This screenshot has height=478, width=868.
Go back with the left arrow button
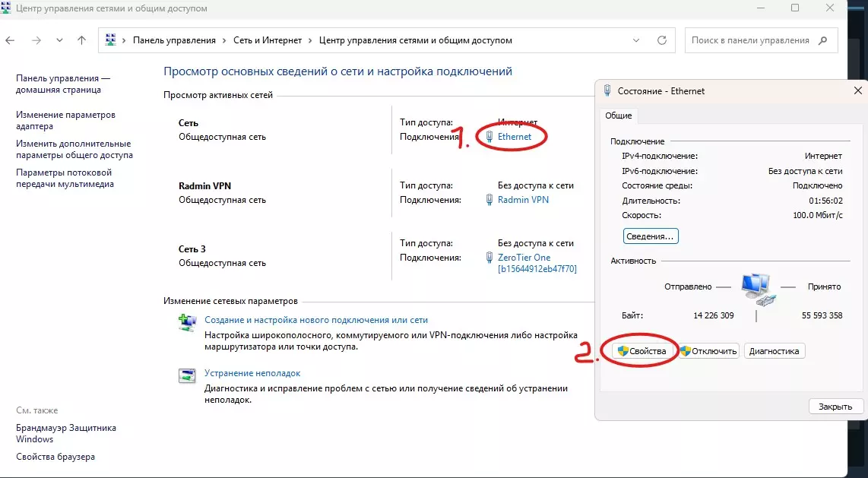click(10, 40)
